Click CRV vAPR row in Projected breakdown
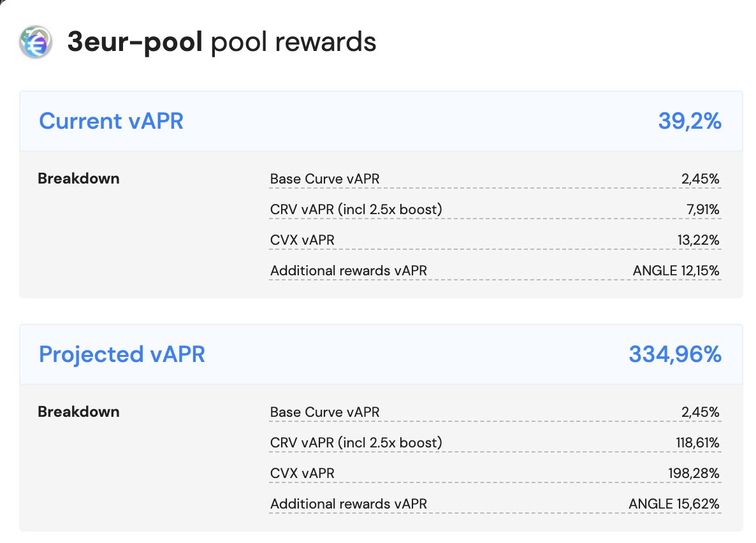The height and width of the screenshot is (543, 756). tap(356, 443)
